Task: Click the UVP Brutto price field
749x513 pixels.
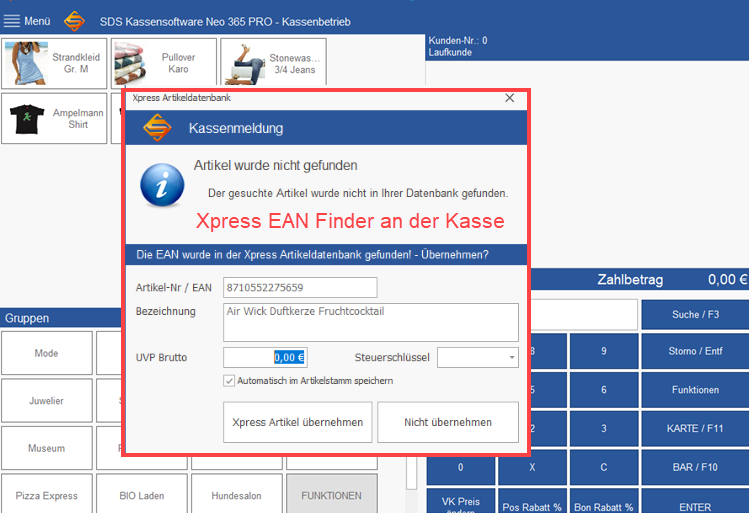Action: click(x=265, y=357)
